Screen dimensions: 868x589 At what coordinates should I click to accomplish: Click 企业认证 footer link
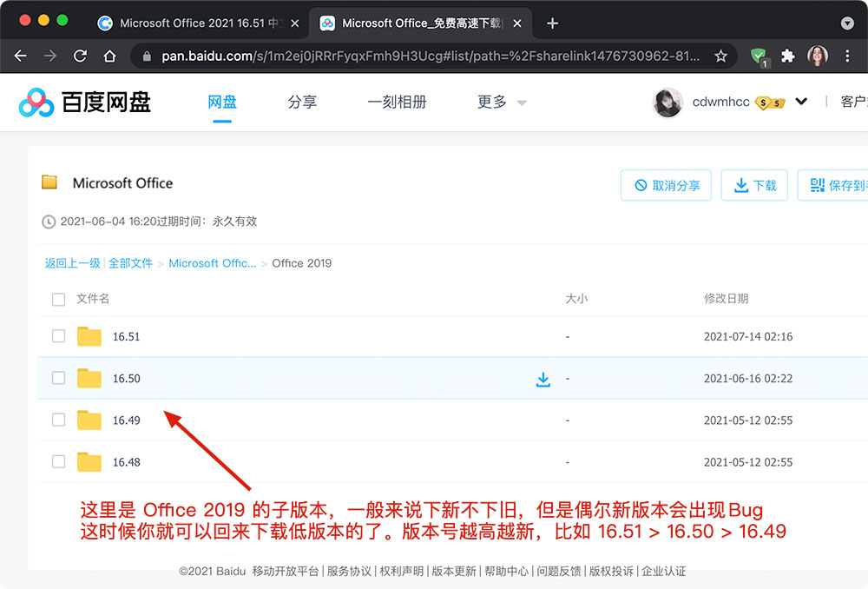(664, 572)
